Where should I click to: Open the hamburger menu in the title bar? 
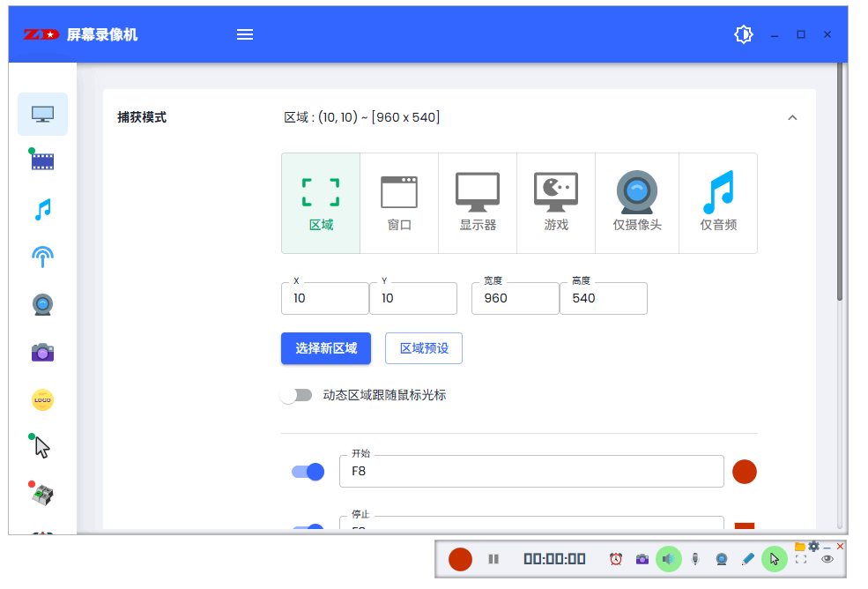244,34
